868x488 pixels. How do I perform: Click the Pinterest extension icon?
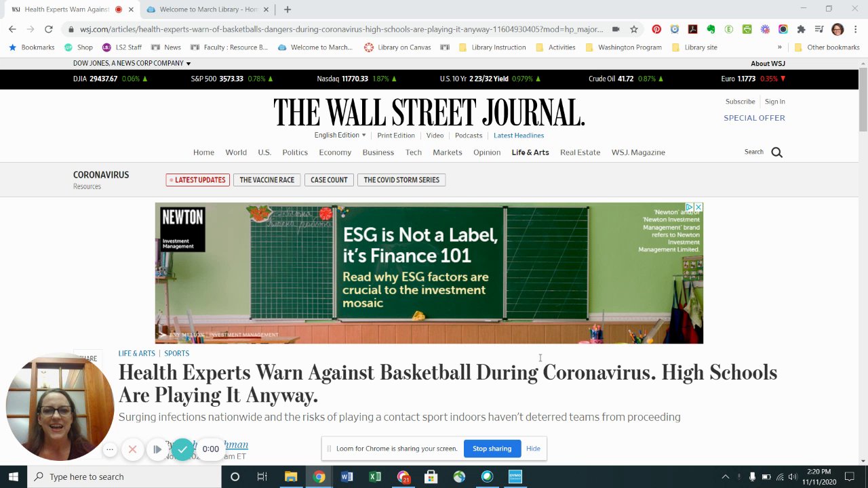point(656,29)
